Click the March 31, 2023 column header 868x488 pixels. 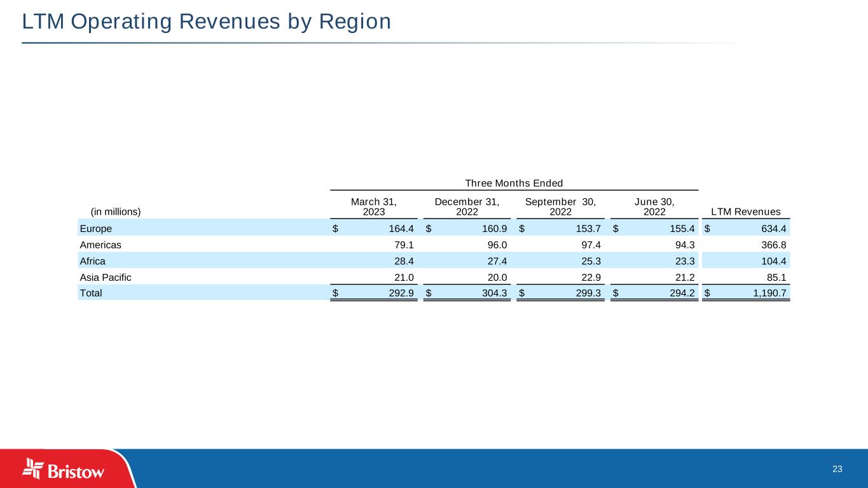374,207
